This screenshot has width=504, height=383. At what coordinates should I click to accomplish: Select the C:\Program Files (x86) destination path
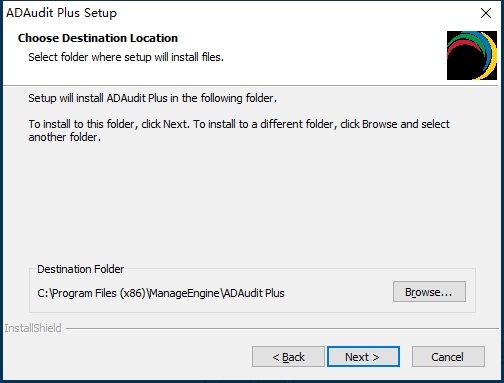point(161,293)
